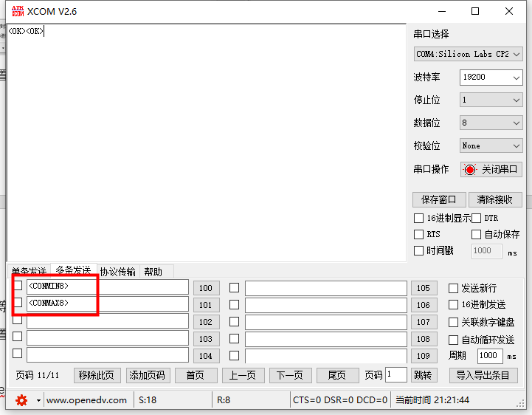Screen dimensions: 532x415
Task: Expand the parity dropdown showing None
Action: click(491, 145)
